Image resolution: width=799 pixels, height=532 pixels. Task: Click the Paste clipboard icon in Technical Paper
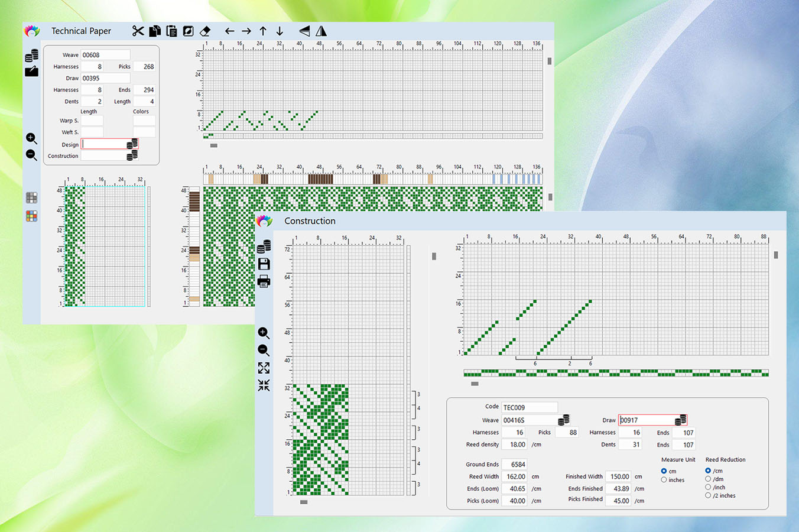click(x=171, y=31)
